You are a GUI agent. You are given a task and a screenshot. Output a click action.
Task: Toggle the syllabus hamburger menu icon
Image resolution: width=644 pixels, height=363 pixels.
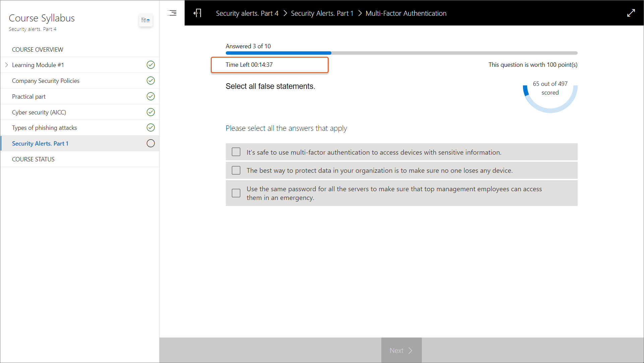click(172, 13)
